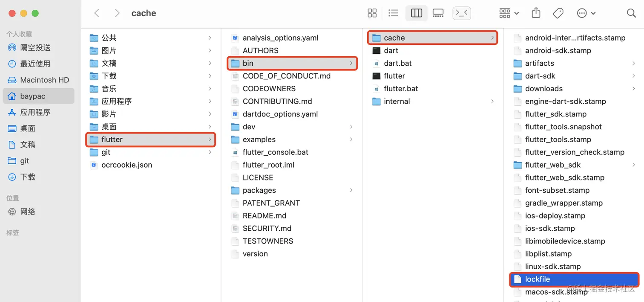Click the tag icon in toolbar

pos(558,13)
